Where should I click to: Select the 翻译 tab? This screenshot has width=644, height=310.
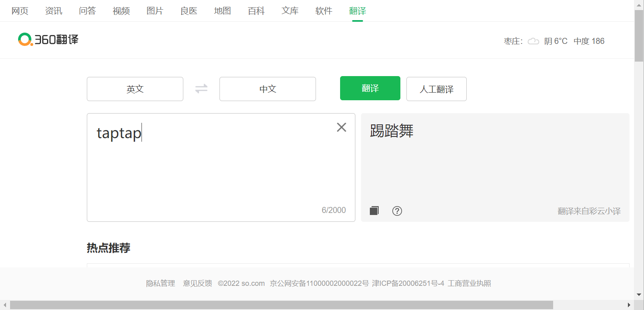[357, 11]
